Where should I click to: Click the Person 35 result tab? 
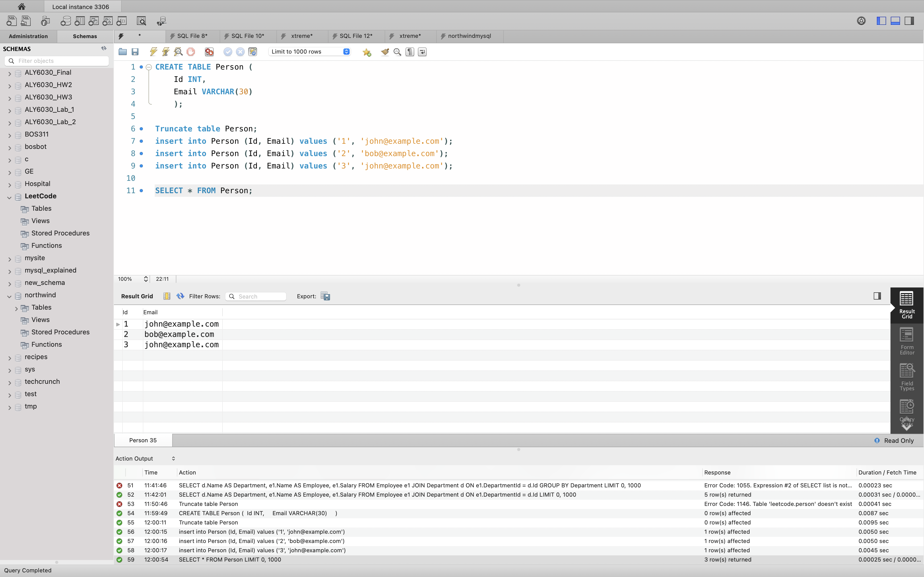pyautogui.click(x=143, y=440)
